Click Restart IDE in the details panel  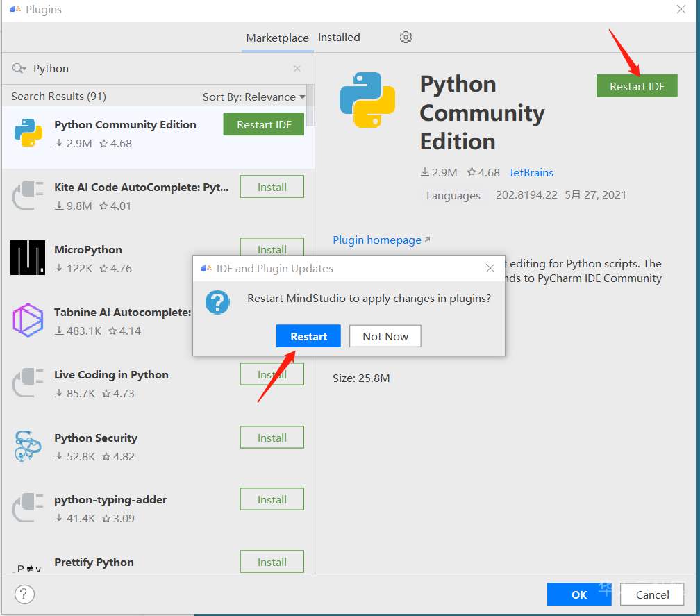[637, 85]
